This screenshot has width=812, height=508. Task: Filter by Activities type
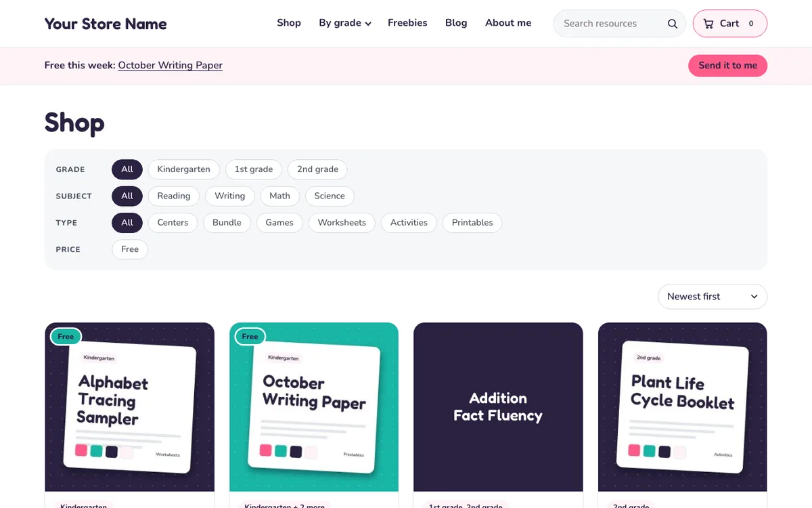click(x=409, y=223)
